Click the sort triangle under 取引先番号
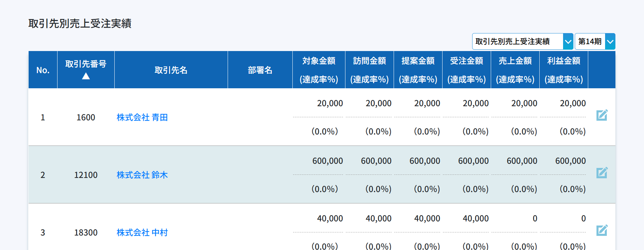 pos(86,76)
